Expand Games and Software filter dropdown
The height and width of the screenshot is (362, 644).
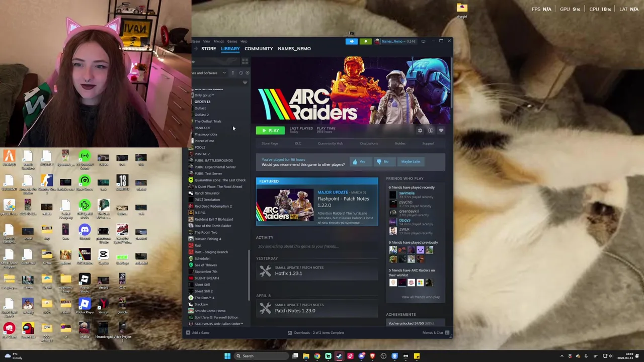208,73
